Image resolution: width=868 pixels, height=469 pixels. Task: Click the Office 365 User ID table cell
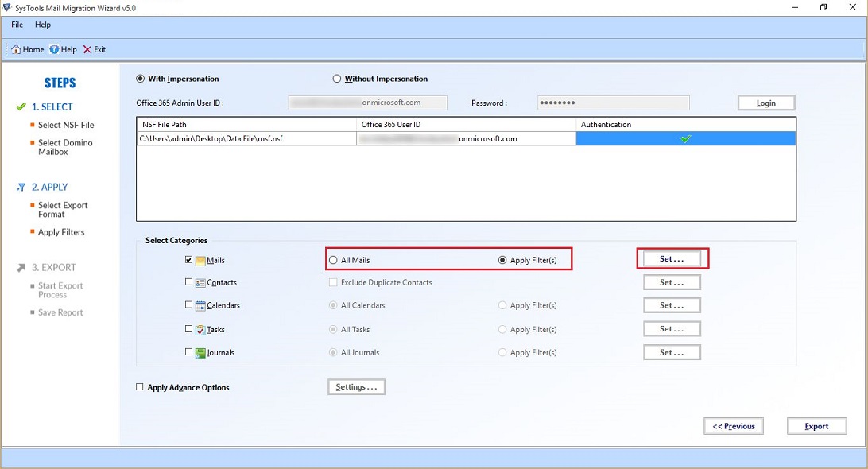(x=466, y=139)
